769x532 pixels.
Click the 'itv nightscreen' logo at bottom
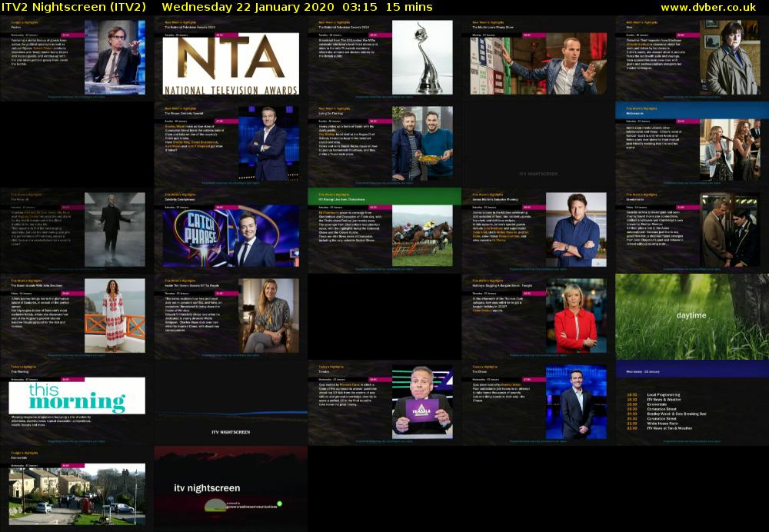(x=206, y=487)
